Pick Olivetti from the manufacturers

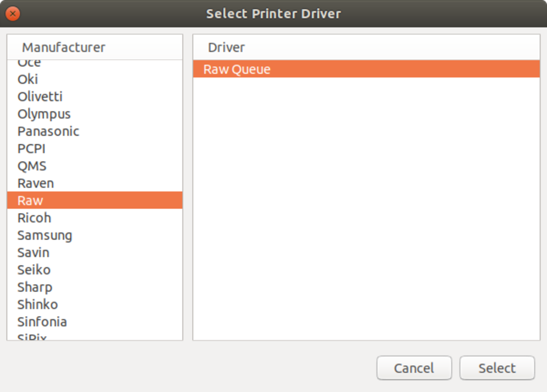(40, 97)
